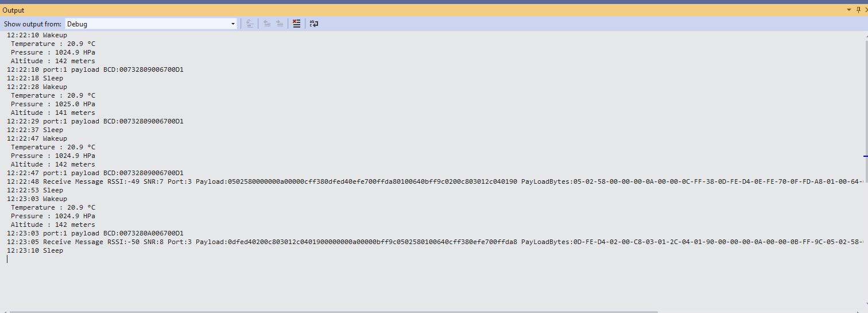Click Find Message in Code icon
868x313 pixels.
point(250,24)
